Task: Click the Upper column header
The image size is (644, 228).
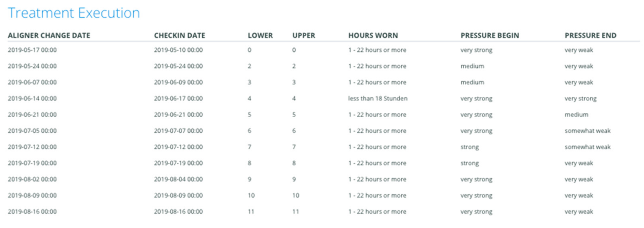Action: click(x=304, y=36)
